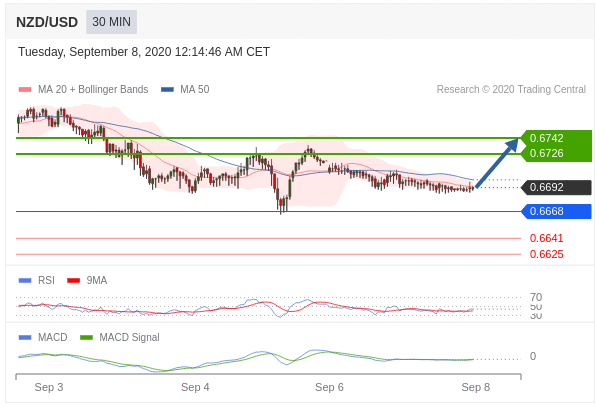Screen dimensions: 596x408
Task: Click the Sep 8 date marker
Action: 476,387
